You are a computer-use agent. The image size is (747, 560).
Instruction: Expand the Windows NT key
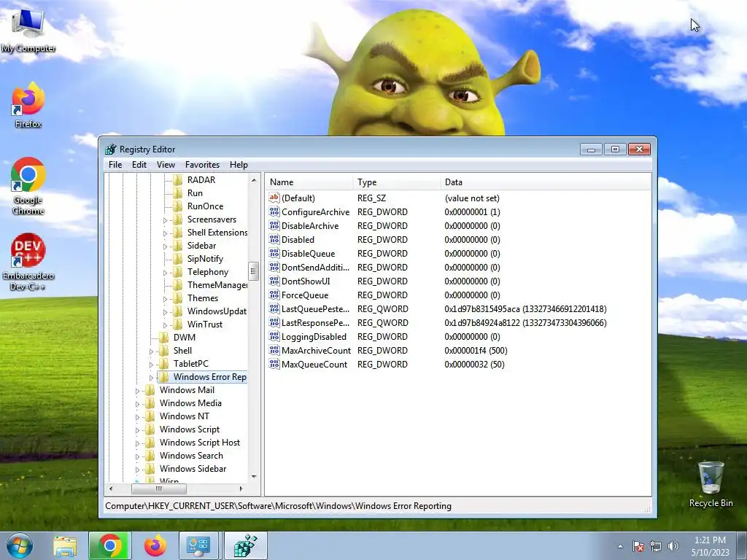138,417
